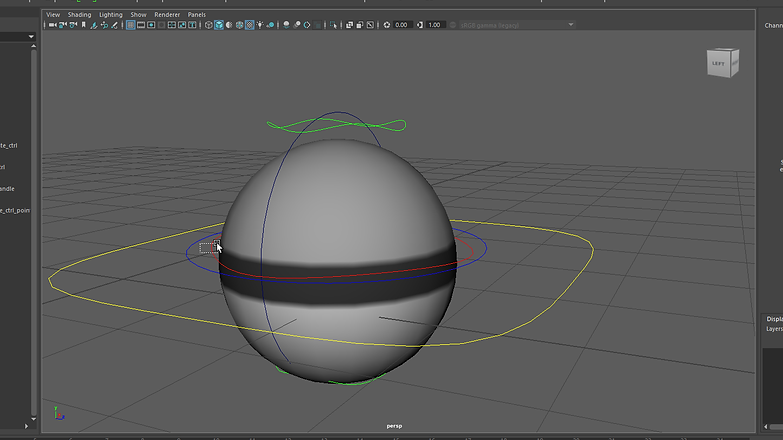Viewport: 783px width, 440px height.
Task: Toggle the viewport Grid display
Action: (130, 25)
